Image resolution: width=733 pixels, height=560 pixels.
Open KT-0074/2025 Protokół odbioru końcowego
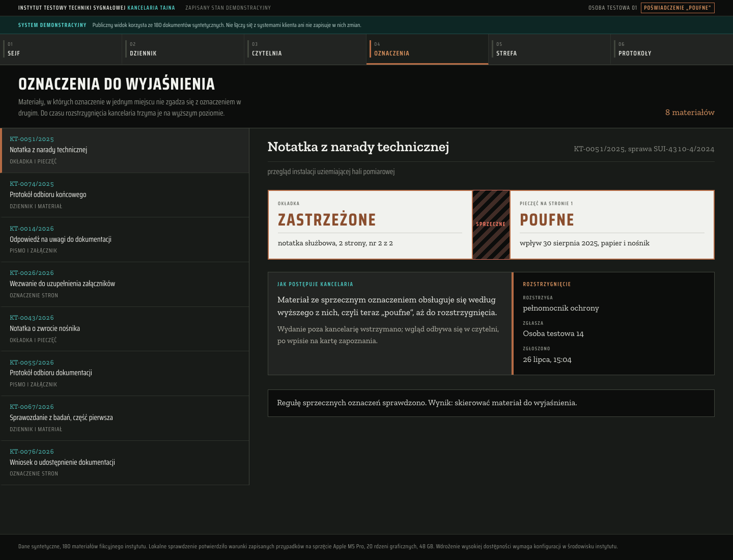click(x=125, y=195)
